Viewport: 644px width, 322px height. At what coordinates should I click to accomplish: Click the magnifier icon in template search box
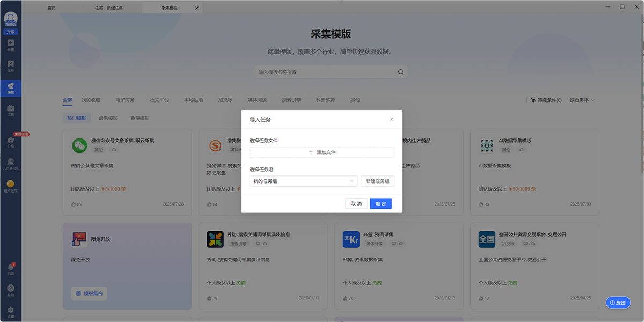click(401, 72)
